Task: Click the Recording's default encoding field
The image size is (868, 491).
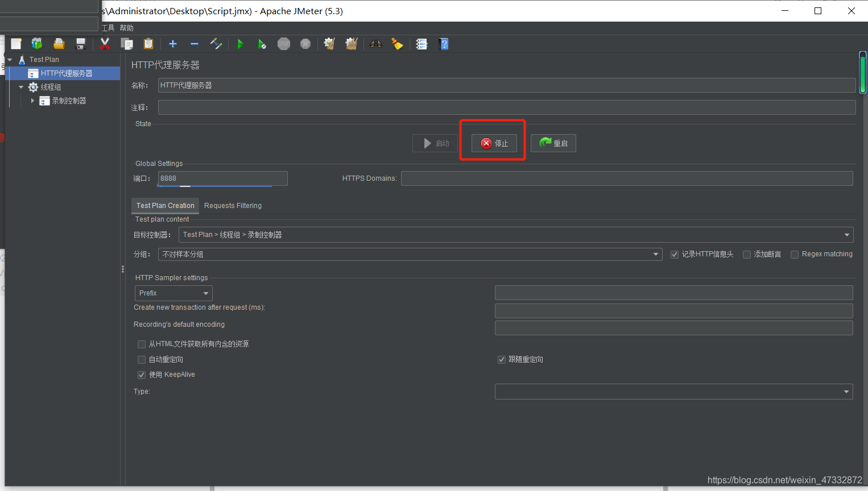Action: (674, 328)
